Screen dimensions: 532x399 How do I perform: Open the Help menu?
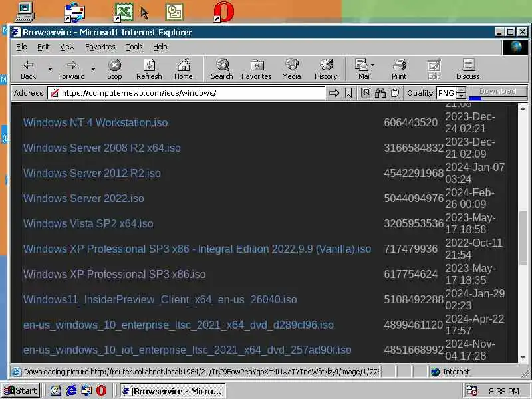160,47
